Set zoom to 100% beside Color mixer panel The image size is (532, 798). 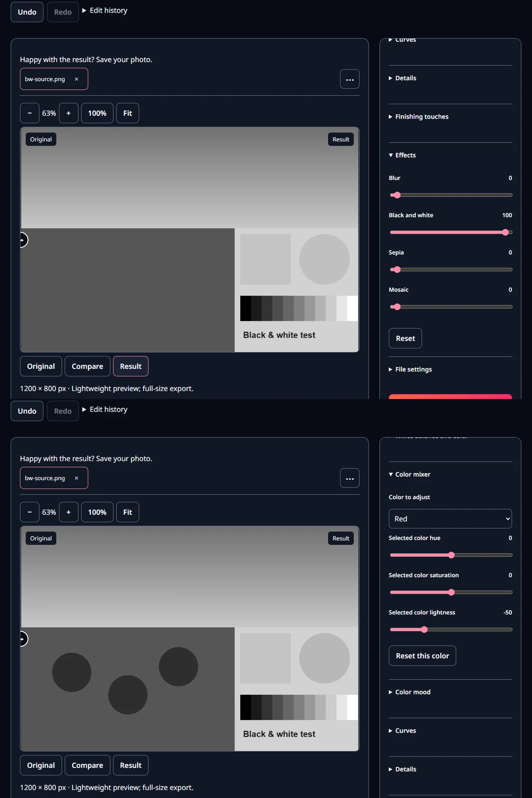[x=97, y=512]
